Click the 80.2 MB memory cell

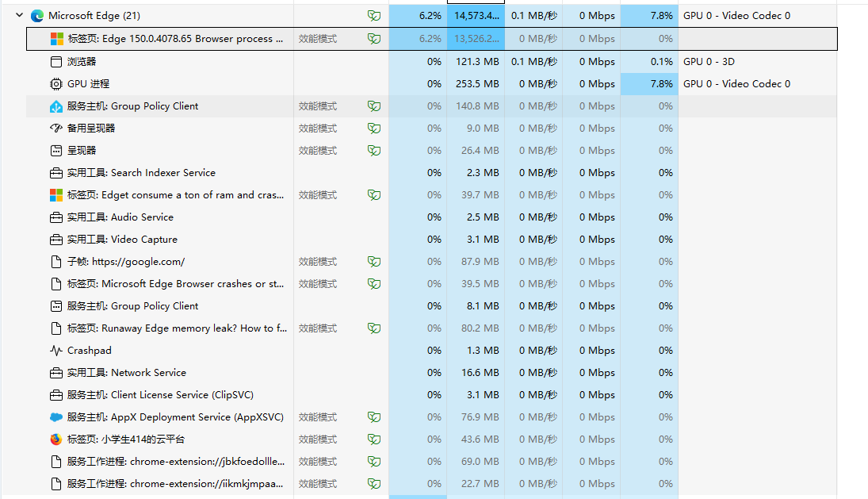pyautogui.click(x=476, y=328)
